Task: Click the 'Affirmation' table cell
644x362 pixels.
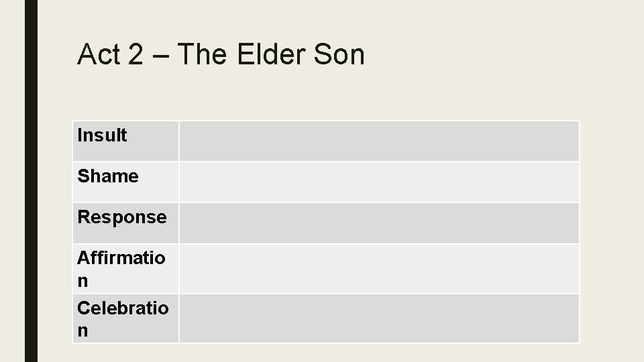Action: pos(125,269)
